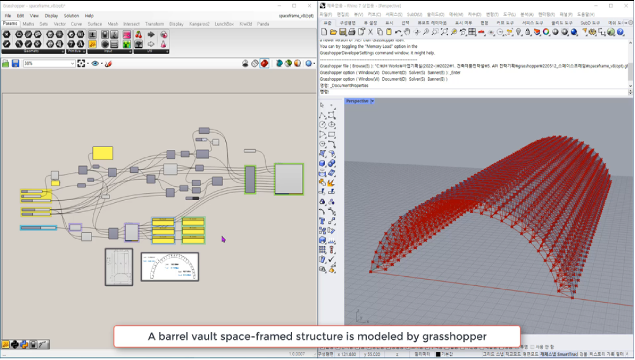Zoom extents on the Grasshopper canvas
The width and height of the screenshot is (635, 360).
[81, 64]
